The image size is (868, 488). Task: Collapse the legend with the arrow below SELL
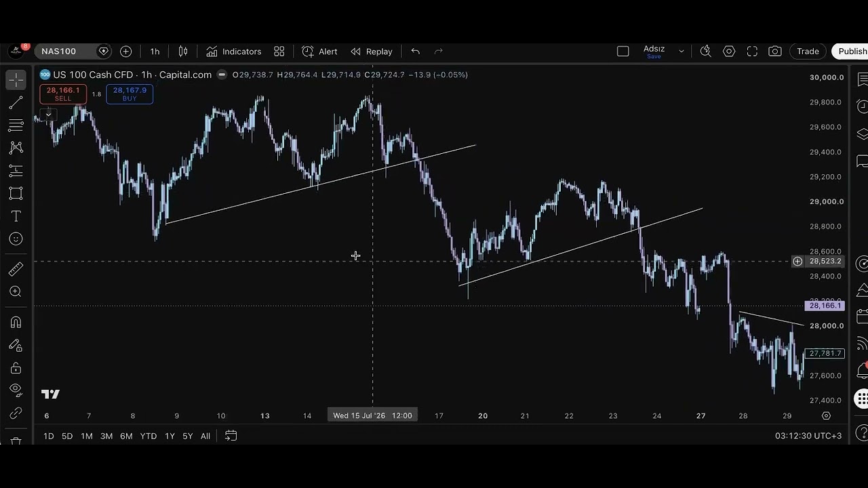tap(48, 115)
